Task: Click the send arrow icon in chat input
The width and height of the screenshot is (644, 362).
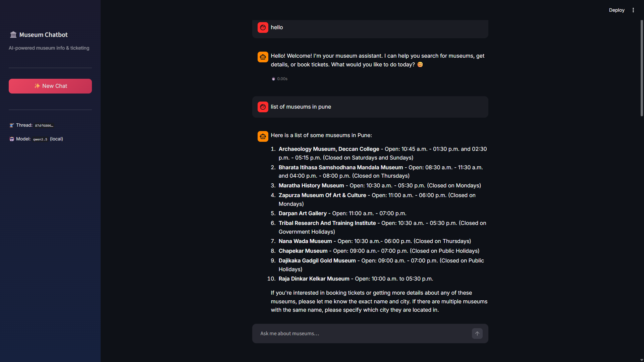Action: [477, 334]
